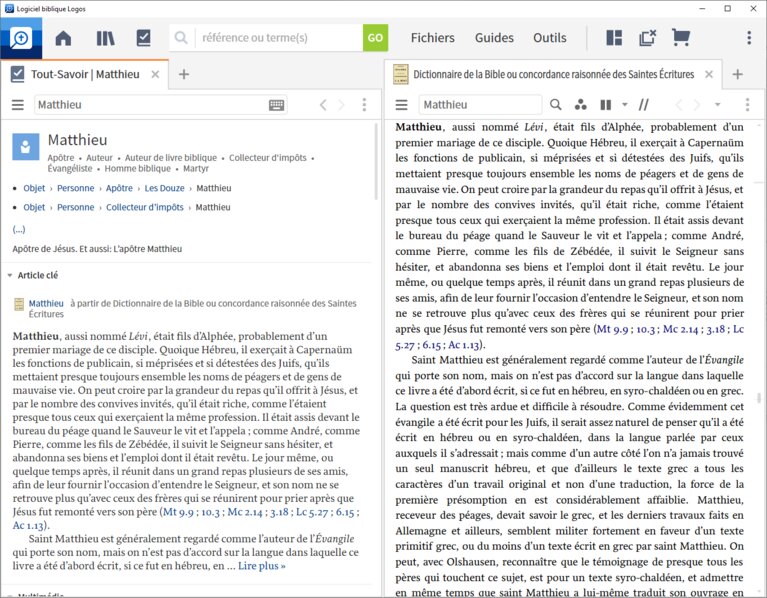The image size is (767, 598).
Task: Add a new tab in left pane
Action: [184, 74]
